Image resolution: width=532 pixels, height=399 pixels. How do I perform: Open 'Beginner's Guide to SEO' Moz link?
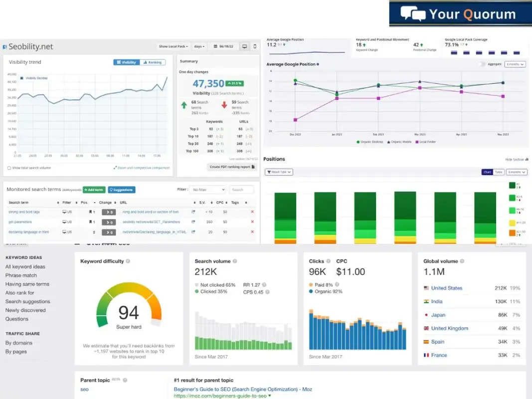coord(243,389)
